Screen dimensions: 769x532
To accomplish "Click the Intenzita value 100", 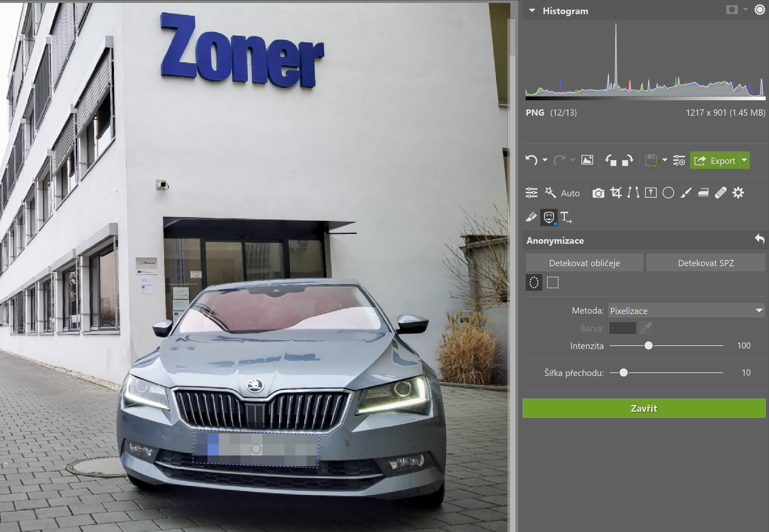I will click(744, 346).
